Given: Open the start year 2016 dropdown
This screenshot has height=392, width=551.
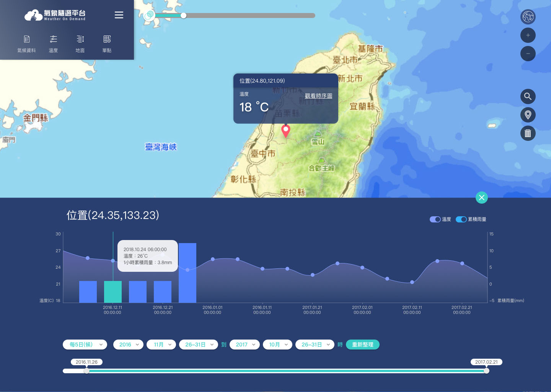Looking at the screenshot, I should (129, 345).
